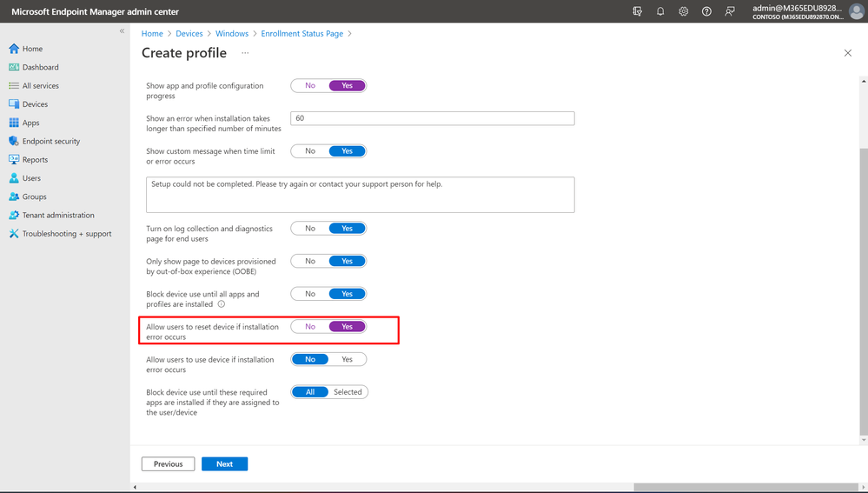Go to the Windows breadcrumb

[x=232, y=34]
